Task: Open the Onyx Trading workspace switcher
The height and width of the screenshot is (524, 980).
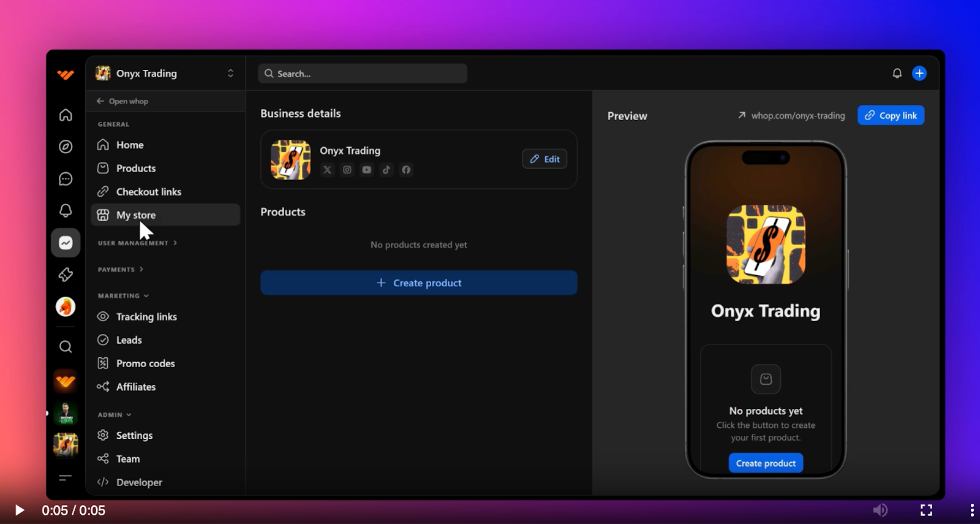Action: (x=165, y=74)
